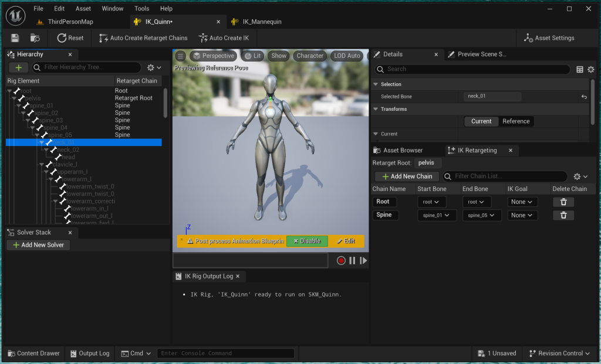
Task: Start recording with red record button
Action: (x=341, y=261)
